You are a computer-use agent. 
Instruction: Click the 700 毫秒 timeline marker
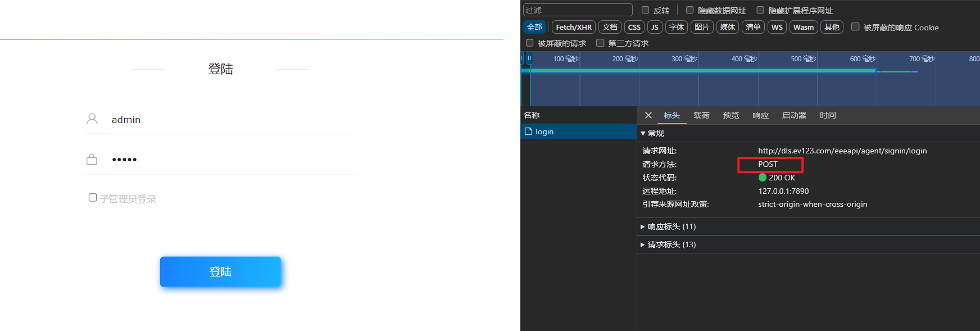922,58
